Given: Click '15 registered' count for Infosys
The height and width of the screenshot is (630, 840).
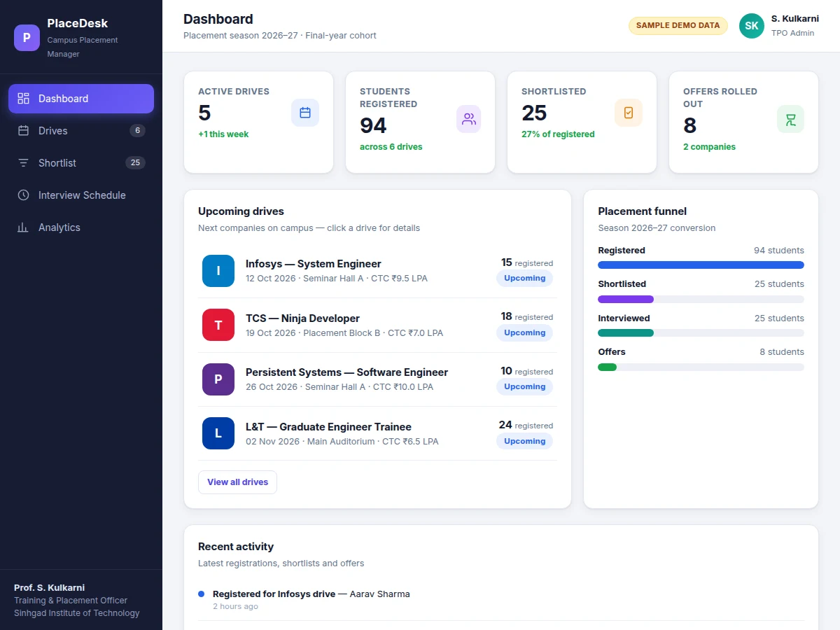Looking at the screenshot, I should [x=527, y=263].
